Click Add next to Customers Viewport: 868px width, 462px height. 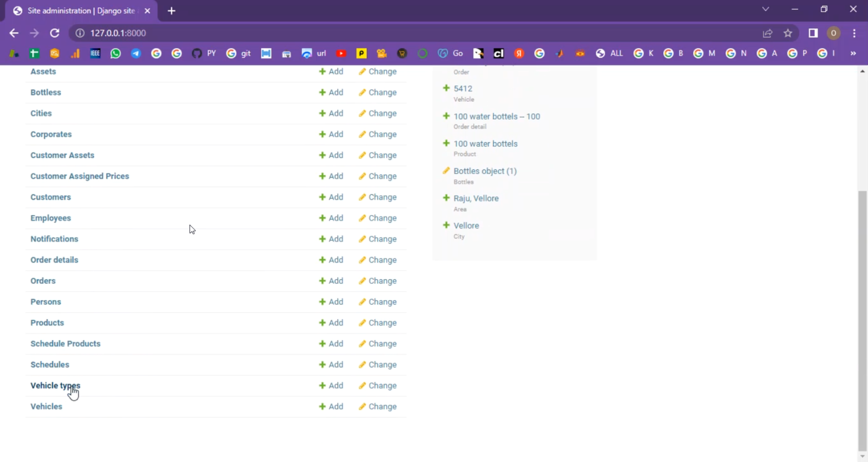[331, 197]
